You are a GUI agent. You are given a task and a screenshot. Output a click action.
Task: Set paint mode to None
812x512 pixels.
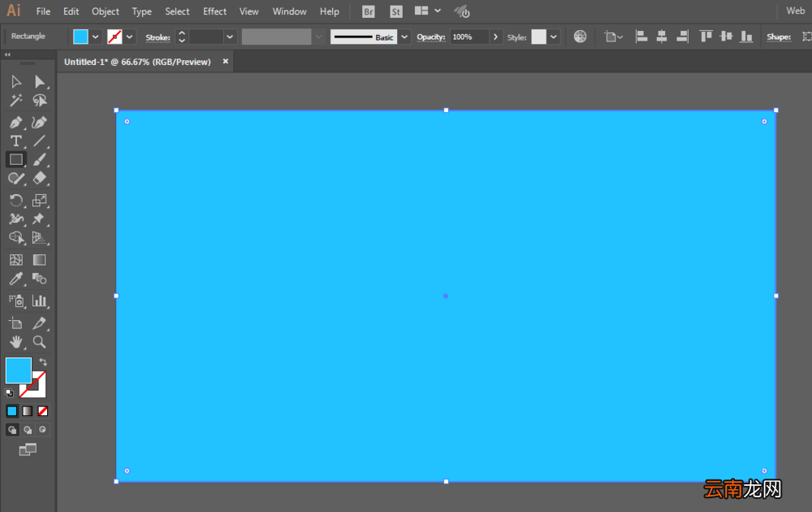click(43, 411)
